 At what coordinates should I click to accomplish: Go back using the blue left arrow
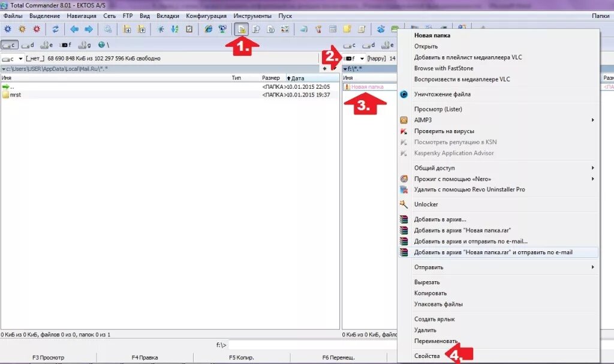click(x=74, y=29)
